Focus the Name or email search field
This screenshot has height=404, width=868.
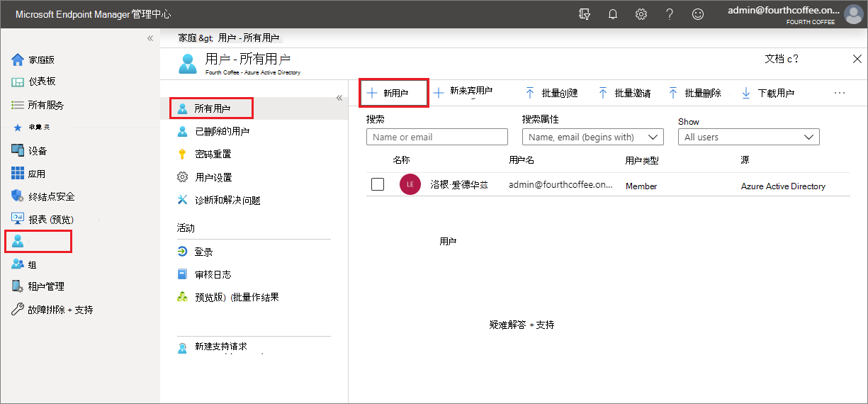(437, 137)
